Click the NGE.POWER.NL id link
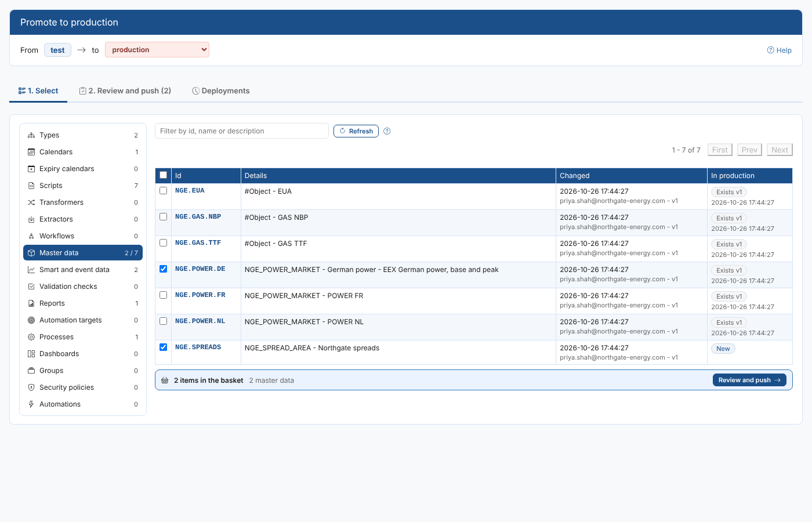The width and height of the screenshot is (812, 522). click(200, 321)
